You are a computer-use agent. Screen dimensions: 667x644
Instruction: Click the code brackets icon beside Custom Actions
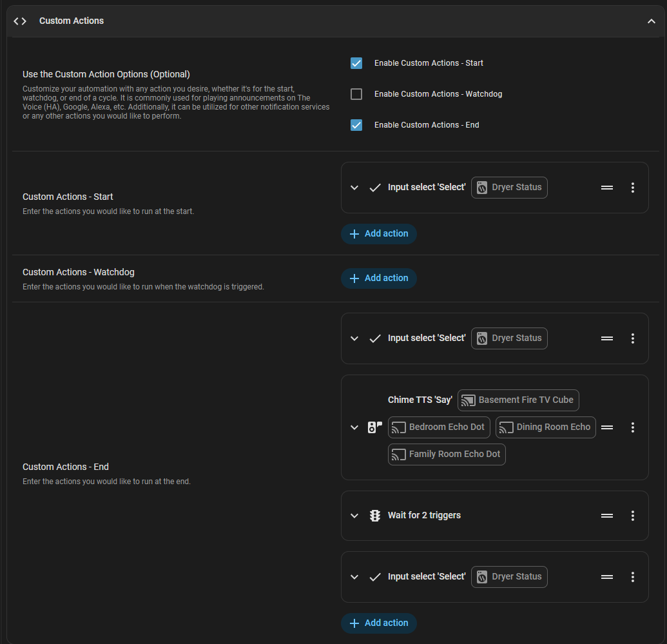(20, 21)
